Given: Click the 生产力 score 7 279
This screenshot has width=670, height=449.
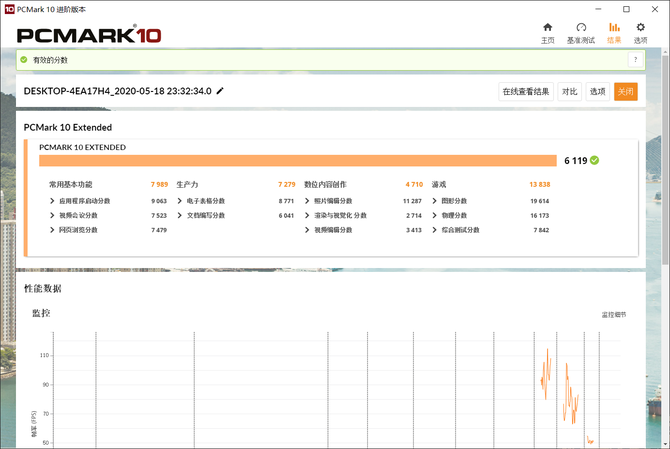Looking at the screenshot, I should point(287,184).
